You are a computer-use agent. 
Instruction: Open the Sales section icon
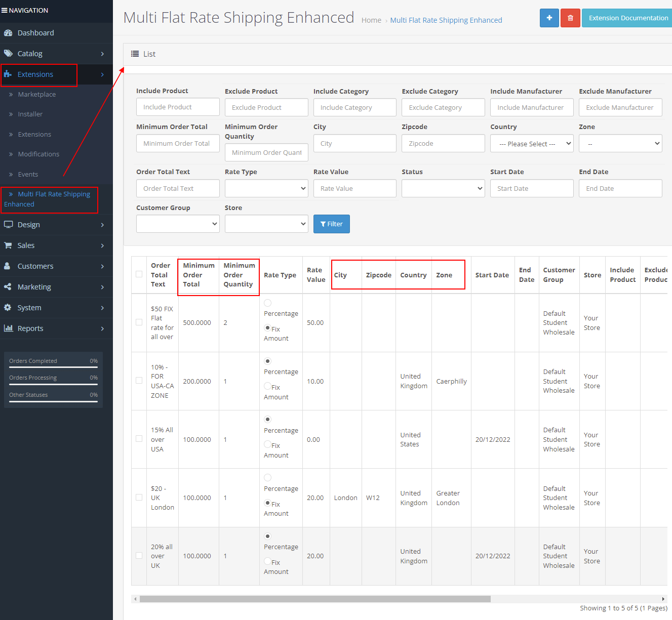click(x=8, y=245)
